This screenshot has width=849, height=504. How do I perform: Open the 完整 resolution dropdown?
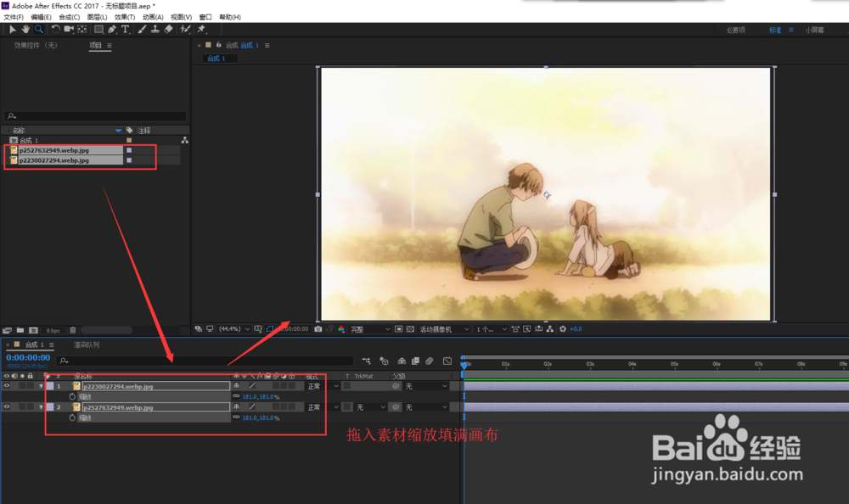coord(370,329)
